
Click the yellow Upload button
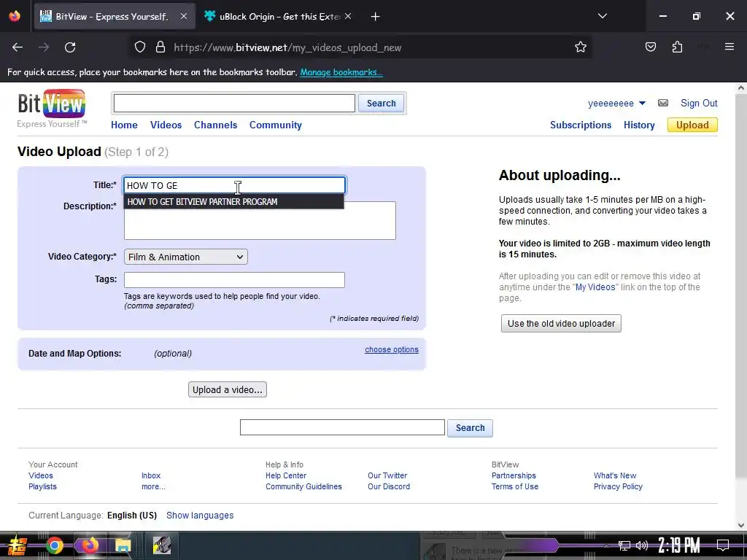click(x=692, y=125)
